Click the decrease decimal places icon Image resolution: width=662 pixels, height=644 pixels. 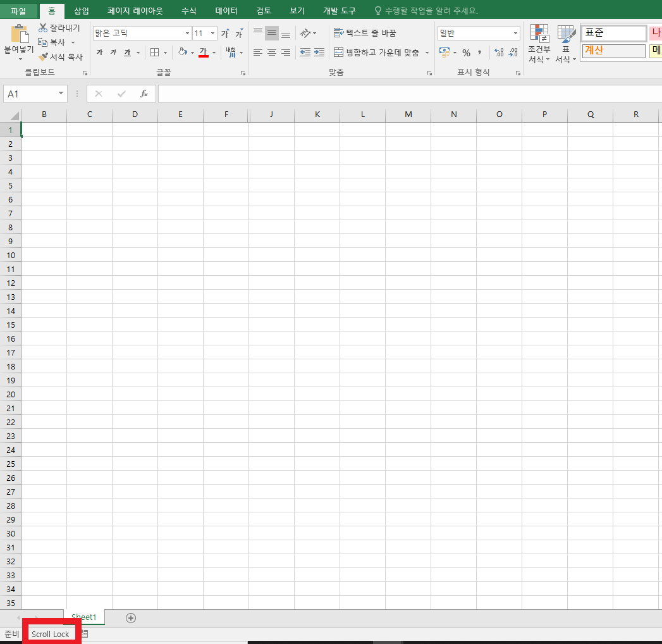[x=513, y=53]
